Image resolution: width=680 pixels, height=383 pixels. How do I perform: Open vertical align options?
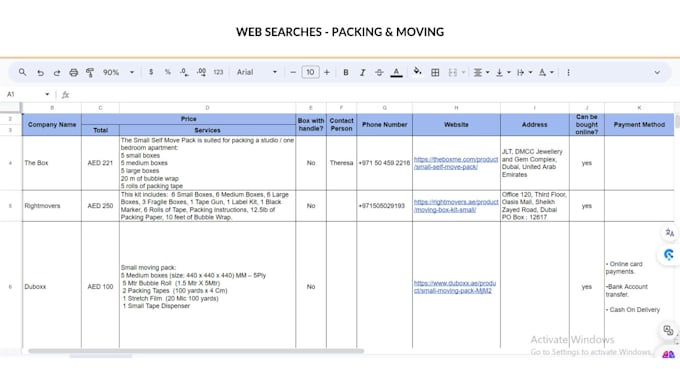pos(503,72)
